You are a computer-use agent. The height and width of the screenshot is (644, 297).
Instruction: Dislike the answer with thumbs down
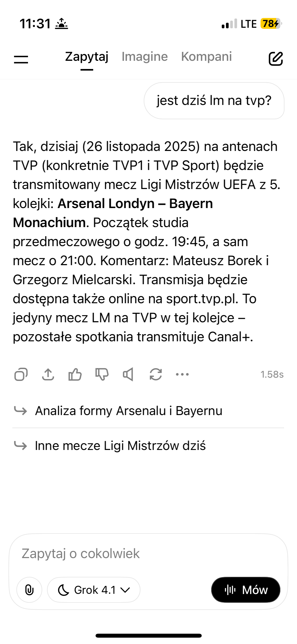(x=102, y=374)
